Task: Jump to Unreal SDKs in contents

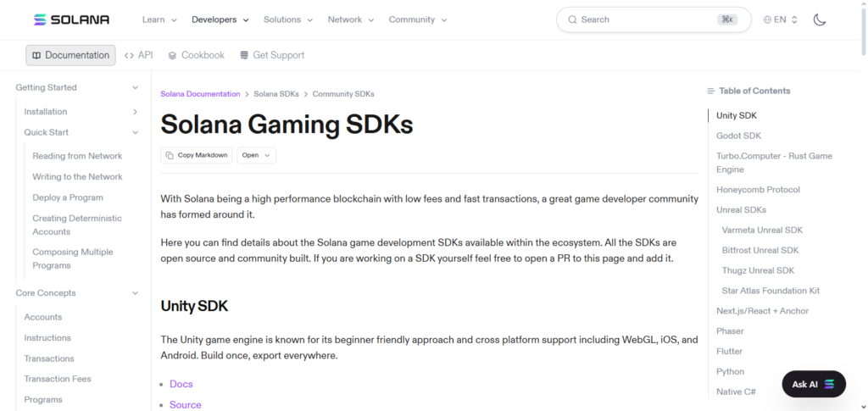Action: (741, 210)
